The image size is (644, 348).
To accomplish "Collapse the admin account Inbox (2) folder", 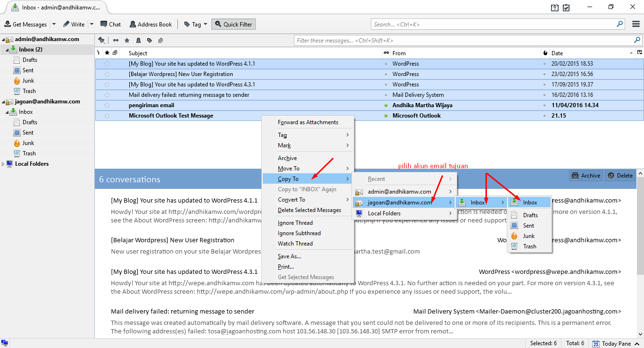I will coord(7,50).
